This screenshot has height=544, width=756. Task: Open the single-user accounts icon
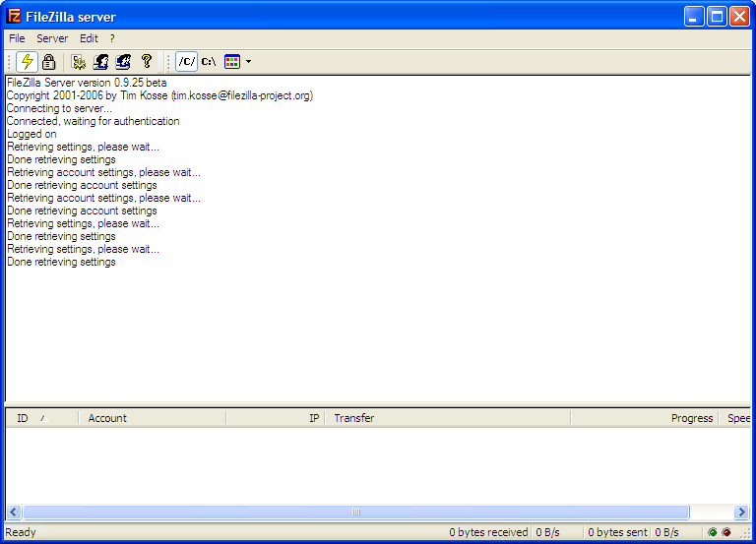point(100,62)
